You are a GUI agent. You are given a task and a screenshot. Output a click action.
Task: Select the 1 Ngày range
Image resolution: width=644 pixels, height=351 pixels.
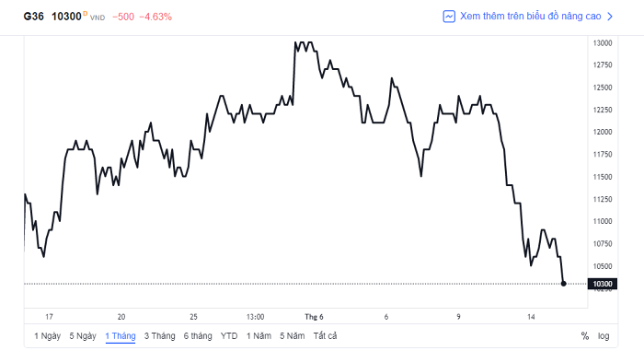pyautogui.click(x=47, y=335)
